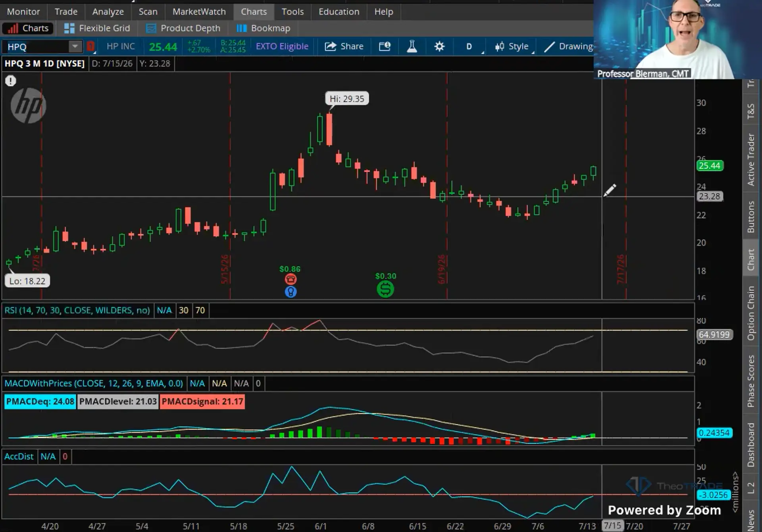Image resolution: width=762 pixels, height=532 pixels.
Task: Click the green 25.44 price axis label
Action: [710, 166]
